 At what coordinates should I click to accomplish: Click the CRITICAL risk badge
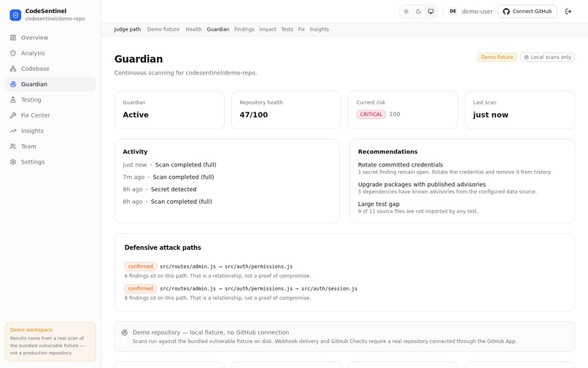click(371, 114)
